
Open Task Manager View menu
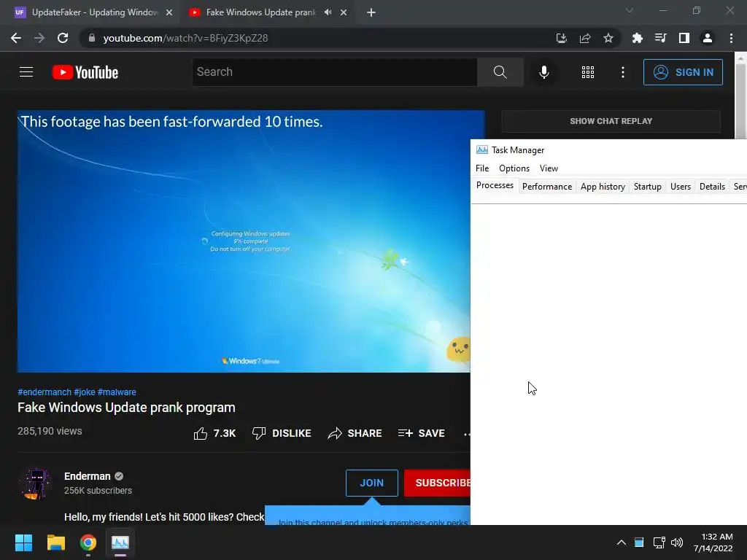click(549, 168)
